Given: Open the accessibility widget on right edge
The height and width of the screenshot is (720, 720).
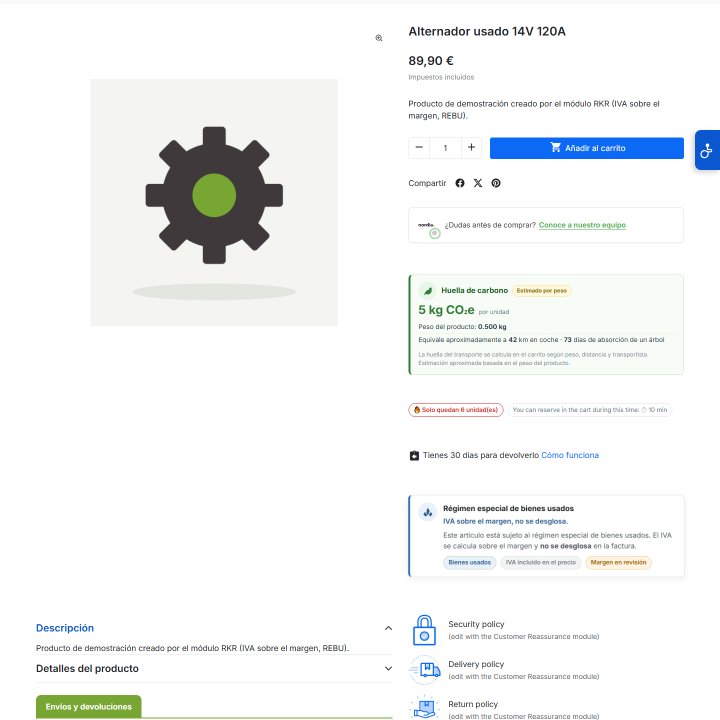Looking at the screenshot, I should [707, 150].
